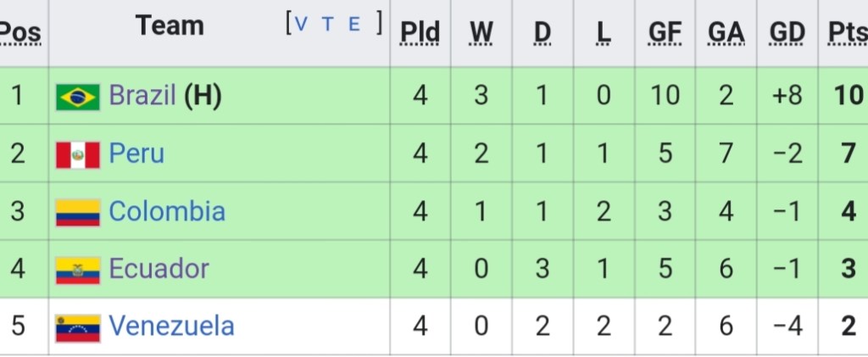Image resolution: width=868 pixels, height=357 pixels.
Task: Click the Ecuador flag icon
Action: tap(78, 270)
